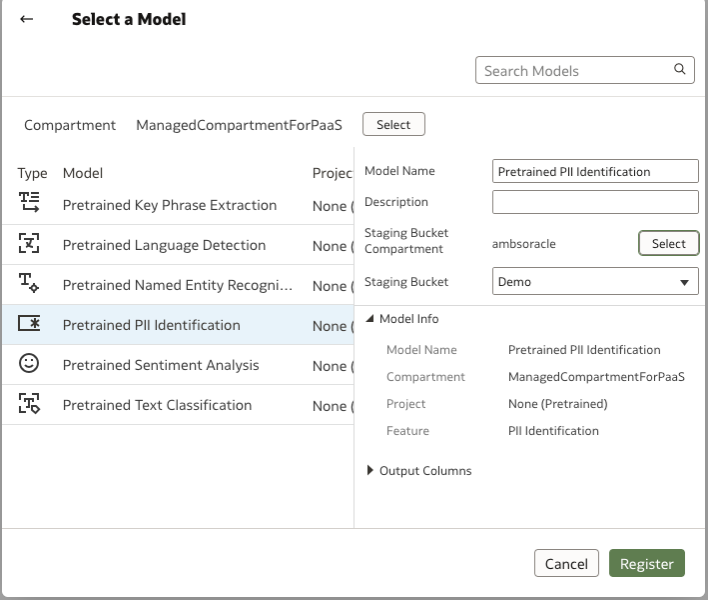
Task: Expand the Output Columns section
Action: [x=371, y=471]
